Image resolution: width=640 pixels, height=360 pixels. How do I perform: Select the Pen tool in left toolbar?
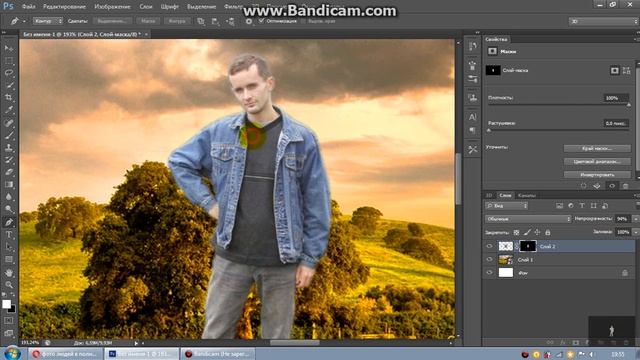pos(9,222)
